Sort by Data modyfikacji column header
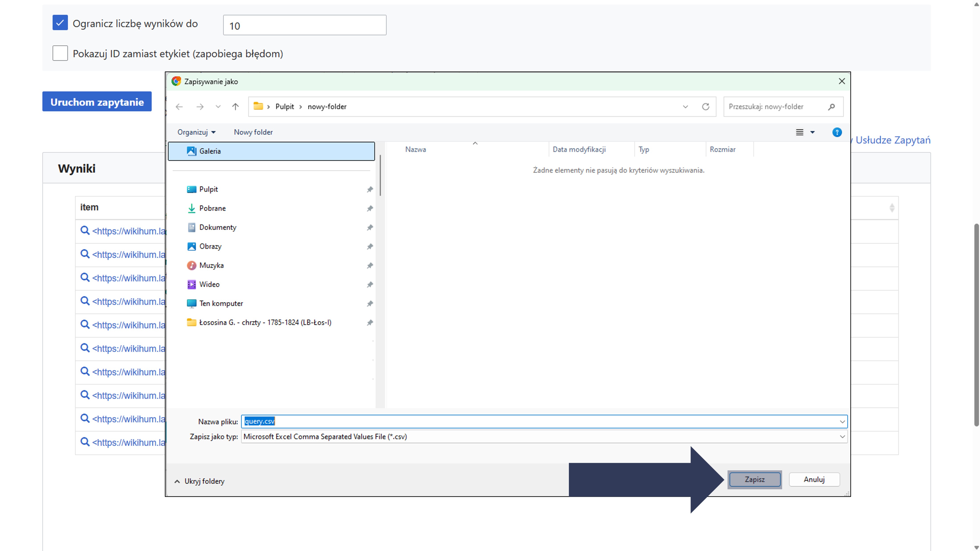Image resolution: width=980 pixels, height=551 pixels. 579,149
